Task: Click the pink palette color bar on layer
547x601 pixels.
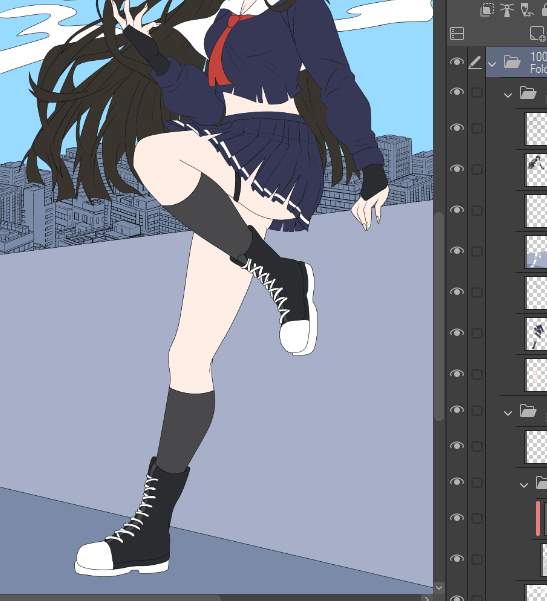Action: pyautogui.click(x=538, y=518)
